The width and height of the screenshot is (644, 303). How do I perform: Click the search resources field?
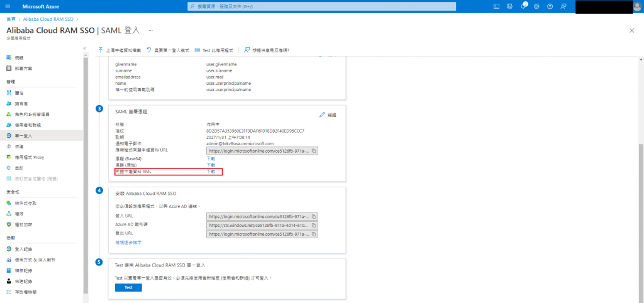coord(321,6)
